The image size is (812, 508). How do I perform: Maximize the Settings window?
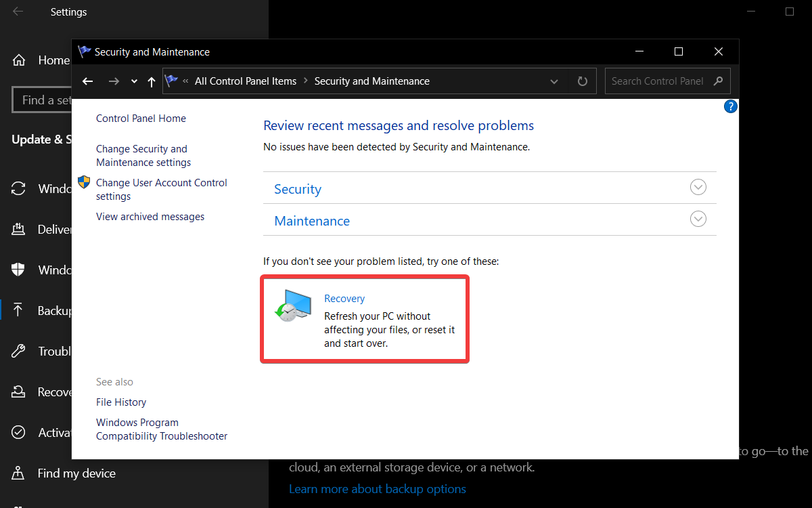click(x=790, y=12)
